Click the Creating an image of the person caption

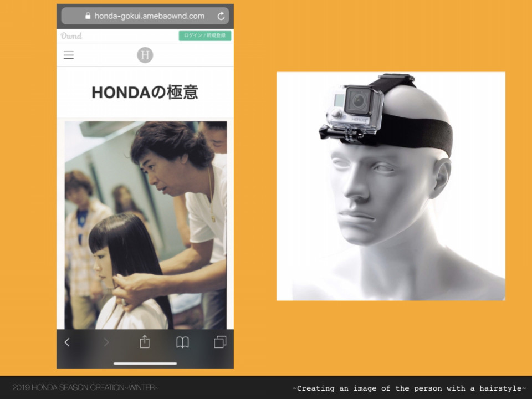pos(409,388)
